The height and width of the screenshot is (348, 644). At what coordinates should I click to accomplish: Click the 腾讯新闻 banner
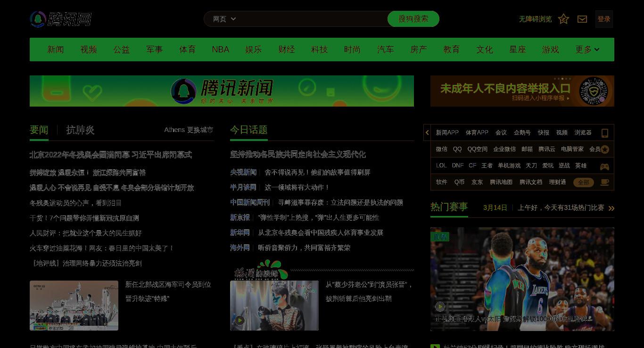pyautogui.click(x=222, y=91)
